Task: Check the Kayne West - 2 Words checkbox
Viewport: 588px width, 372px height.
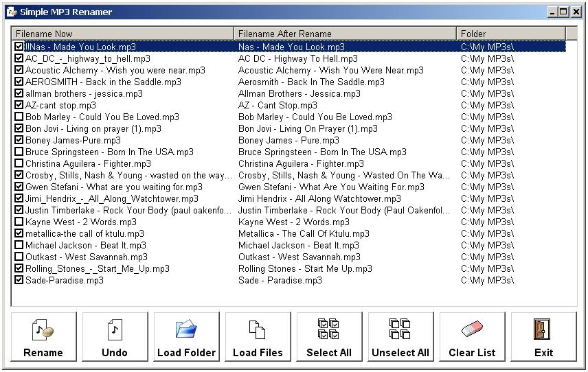Action: point(19,222)
